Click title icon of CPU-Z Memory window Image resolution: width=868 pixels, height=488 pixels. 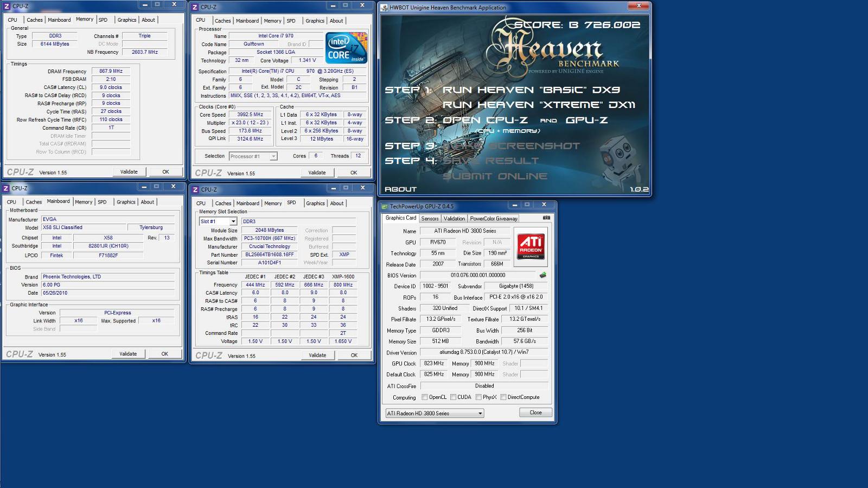click(x=7, y=6)
